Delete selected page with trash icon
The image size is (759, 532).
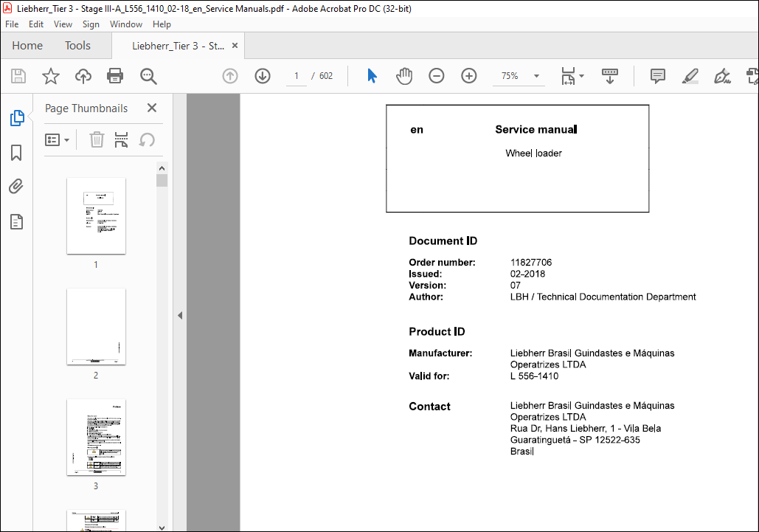(97, 140)
